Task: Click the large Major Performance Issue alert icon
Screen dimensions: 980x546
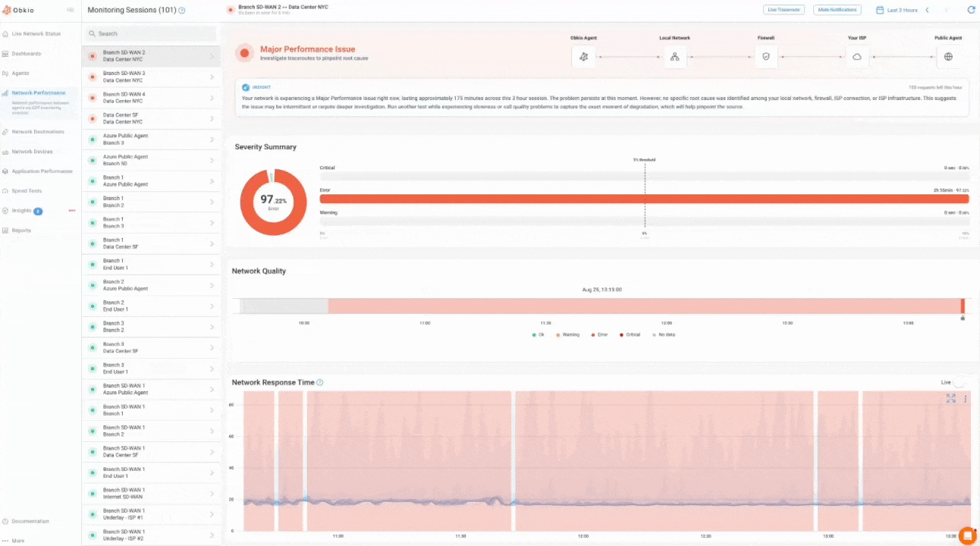Action: pyautogui.click(x=244, y=53)
